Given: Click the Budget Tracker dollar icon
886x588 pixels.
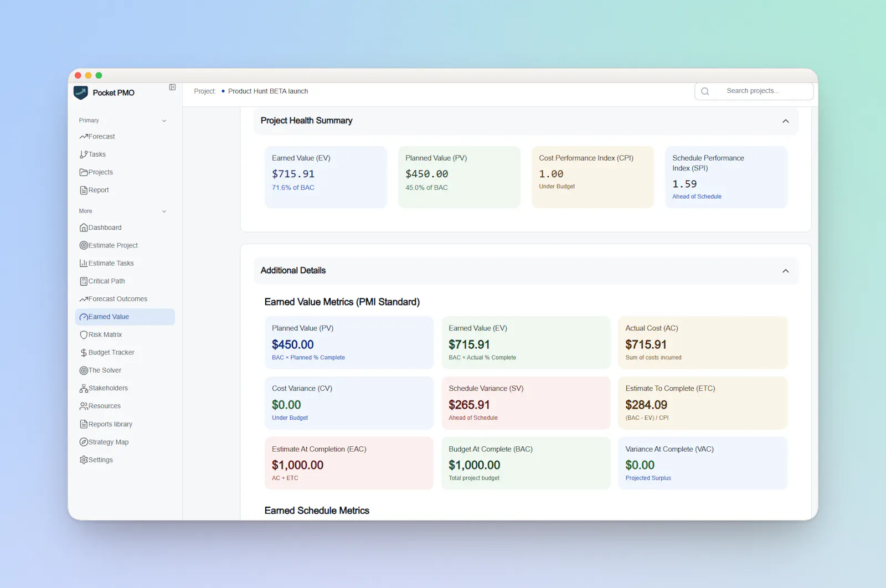Looking at the screenshot, I should point(84,353).
